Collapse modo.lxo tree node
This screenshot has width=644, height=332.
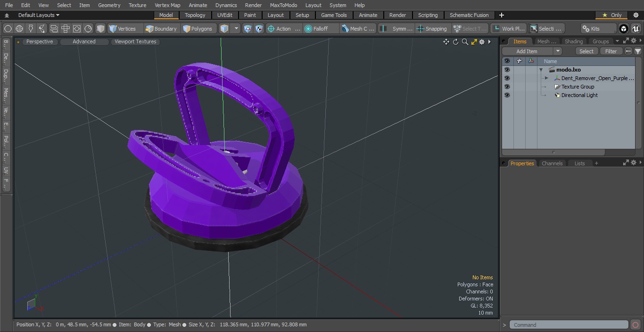(541, 70)
